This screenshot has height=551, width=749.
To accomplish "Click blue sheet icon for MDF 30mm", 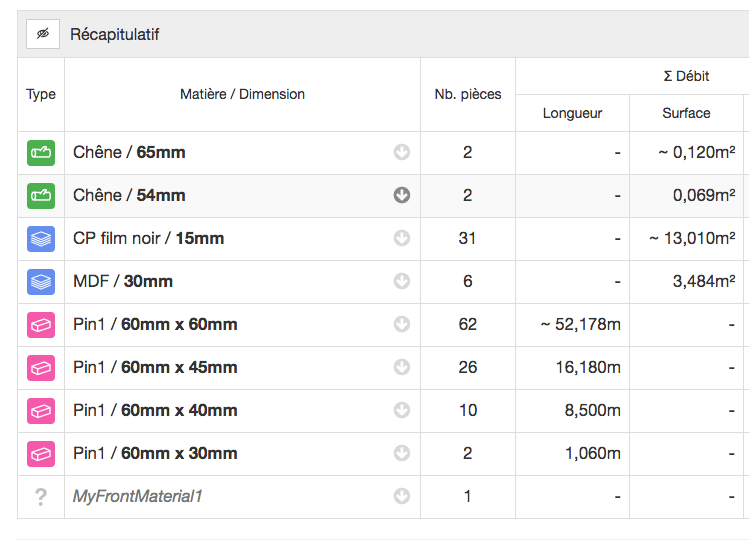I will pyautogui.click(x=41, y=281).
